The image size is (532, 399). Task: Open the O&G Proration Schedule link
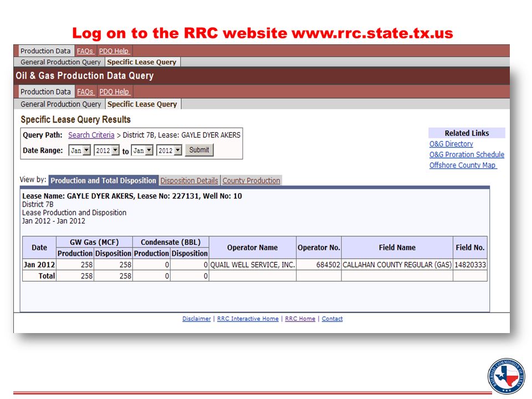pos(467,155)
